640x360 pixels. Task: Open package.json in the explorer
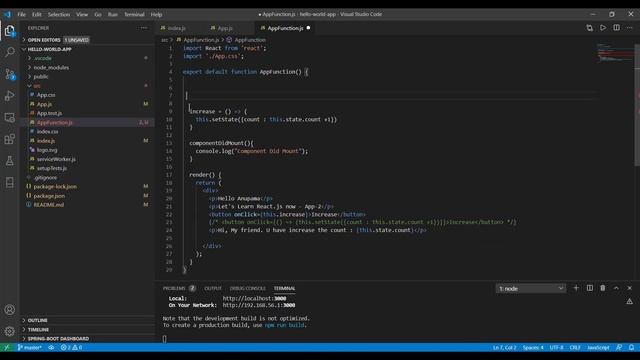(49, 196)
